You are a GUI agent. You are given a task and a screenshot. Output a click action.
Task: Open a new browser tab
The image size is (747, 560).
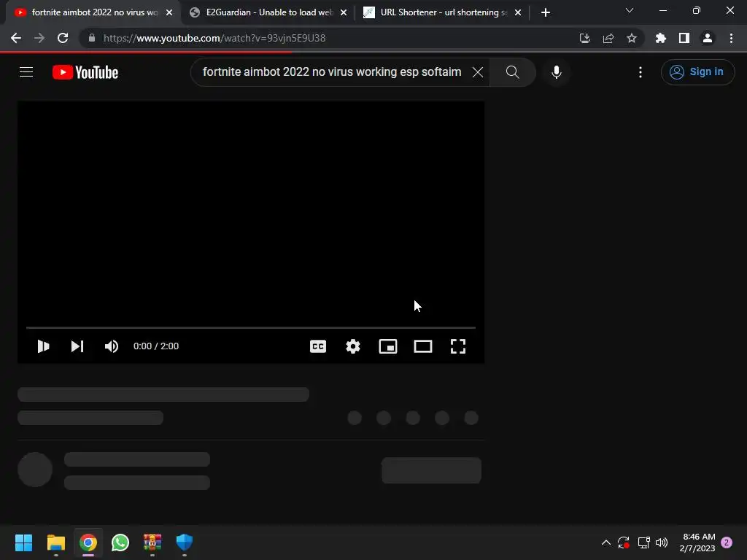pos(546,12)
